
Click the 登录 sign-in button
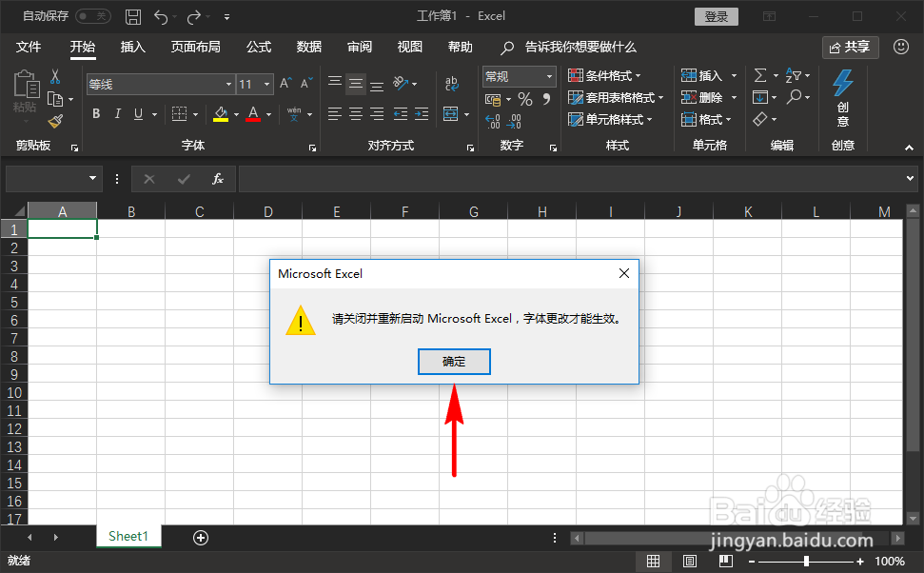[x=716, y=16]
